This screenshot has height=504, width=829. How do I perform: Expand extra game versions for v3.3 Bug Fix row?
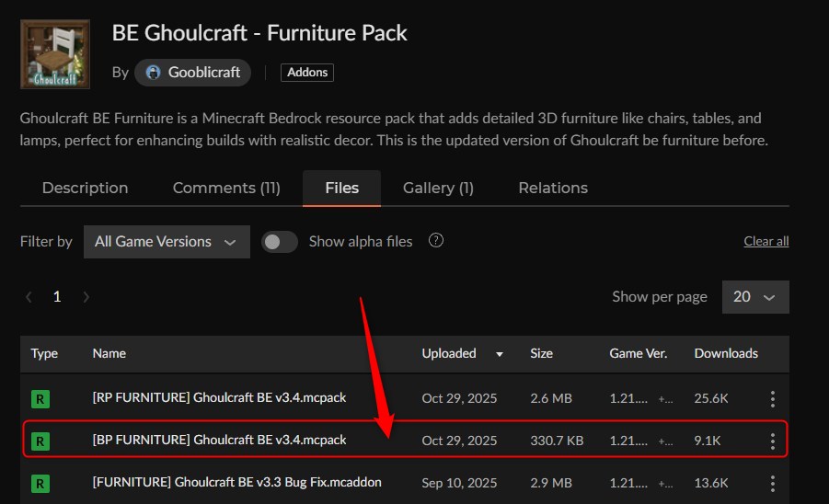pyautogui.click(x=665, y=484)
